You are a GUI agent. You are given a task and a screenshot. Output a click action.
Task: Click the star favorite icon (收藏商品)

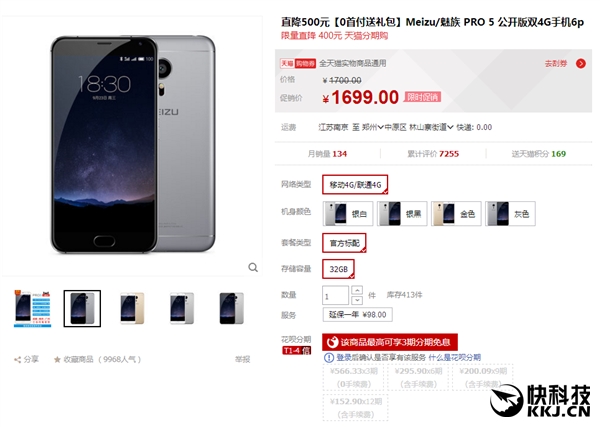[x=57, y=359]
